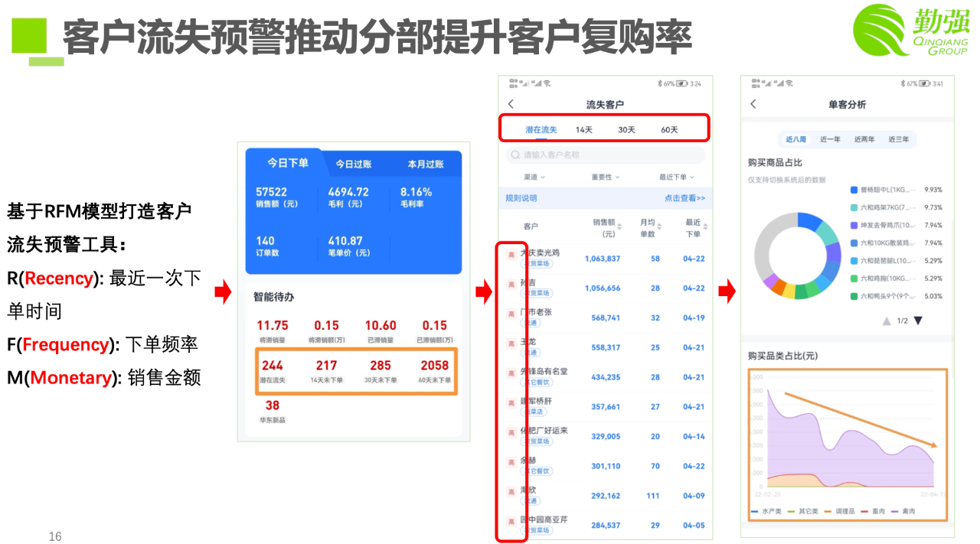Select 近三年 time range option
The width and height of the screenshot is (980, 544).
899,139
